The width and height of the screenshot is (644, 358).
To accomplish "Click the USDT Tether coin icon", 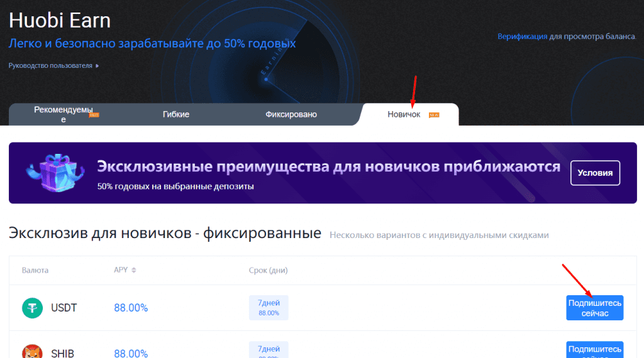I will (x=33, y=308).
